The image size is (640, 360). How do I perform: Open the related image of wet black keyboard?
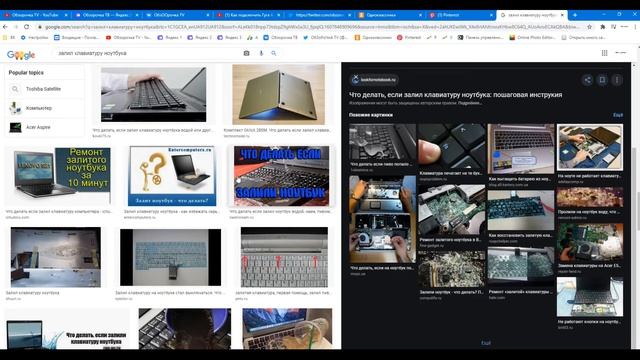pos(382,142)
